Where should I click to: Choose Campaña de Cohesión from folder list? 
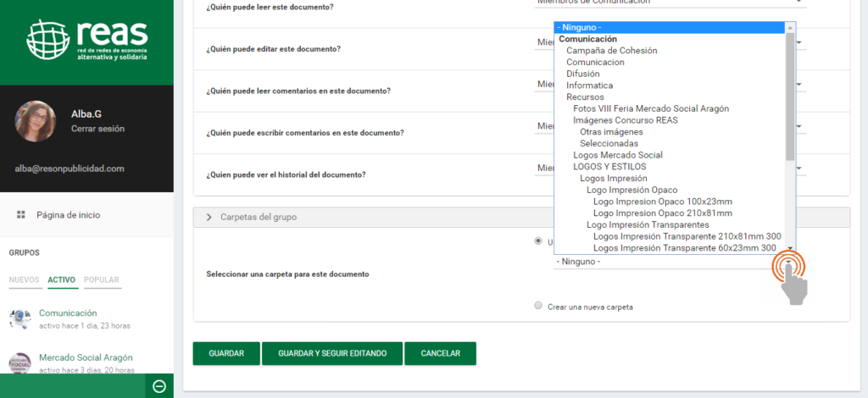(x=611, y=51)
